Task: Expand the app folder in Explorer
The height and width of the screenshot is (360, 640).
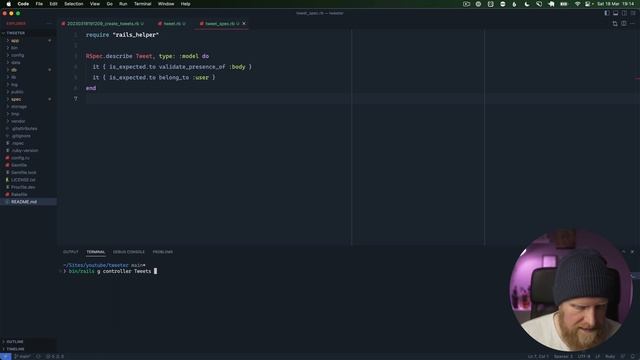Action: click(x=15, y=40)
